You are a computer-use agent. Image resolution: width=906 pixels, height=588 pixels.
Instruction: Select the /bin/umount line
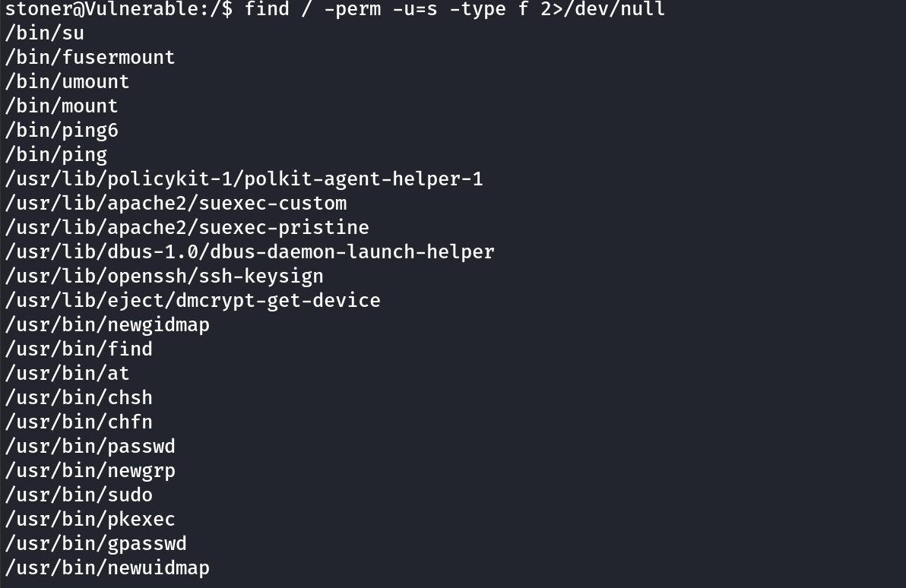[67, 82]
